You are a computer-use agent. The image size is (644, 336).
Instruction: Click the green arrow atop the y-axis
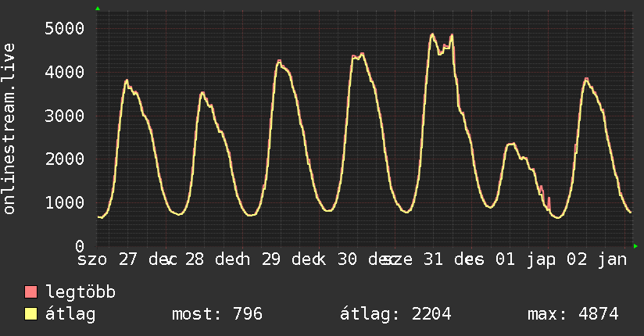point(98,9)
